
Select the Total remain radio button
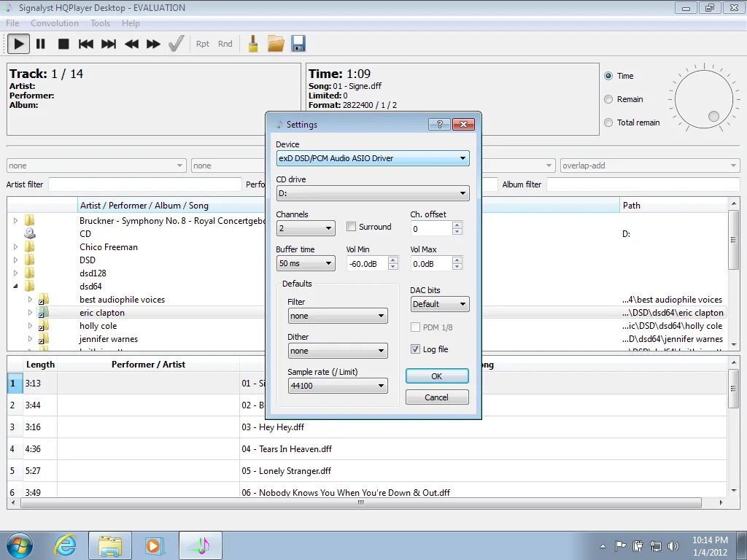pos(608,122)
